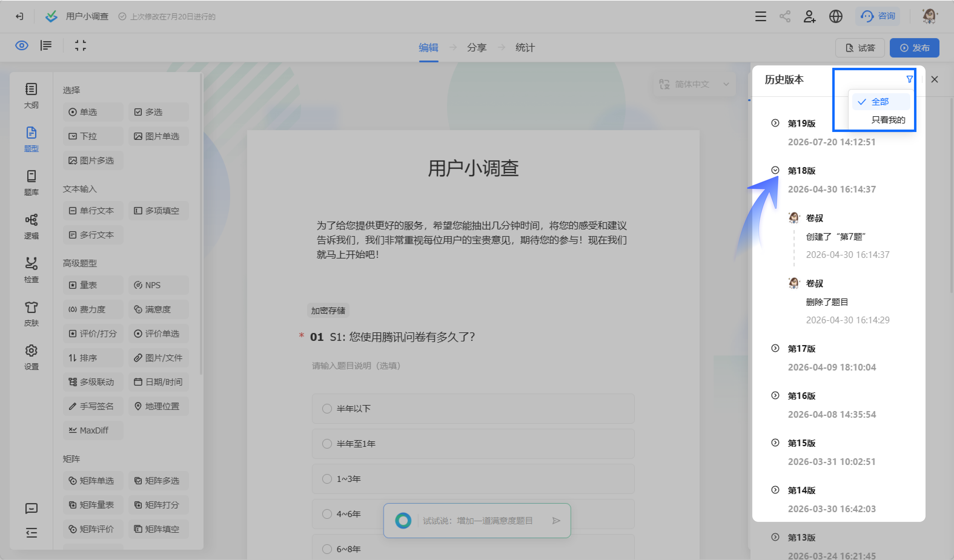Select the 1~3年 radio option
The image size is (954, 560).
pyautogui.click(x=327, y=479)
